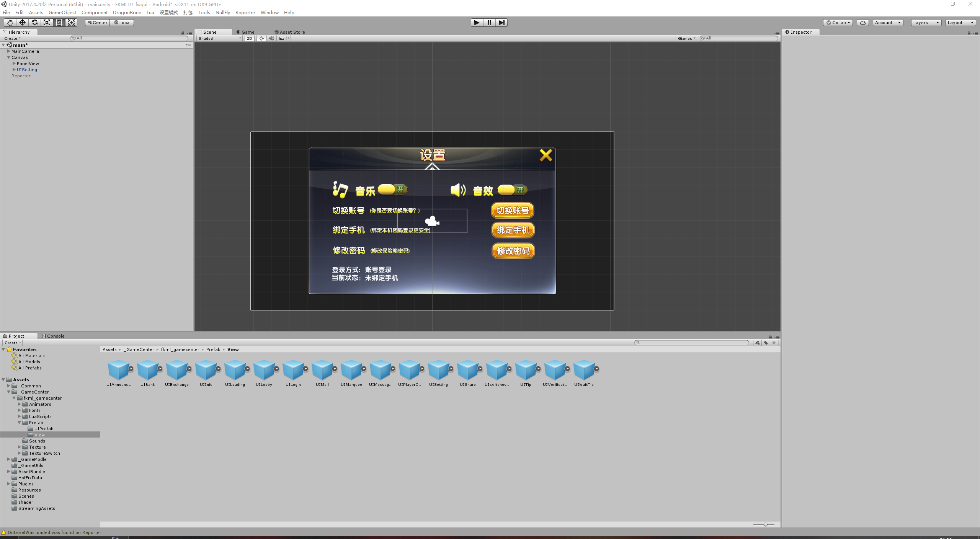The image size is (980, 539).
Task: Toggle Center pivot mode button
Action: coord(98,23)
